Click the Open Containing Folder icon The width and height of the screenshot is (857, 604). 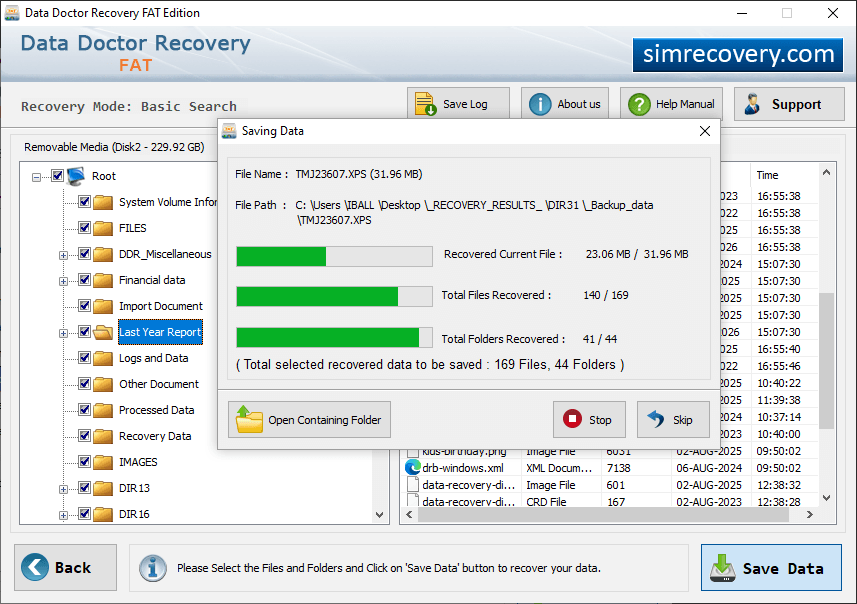point(249,420)
